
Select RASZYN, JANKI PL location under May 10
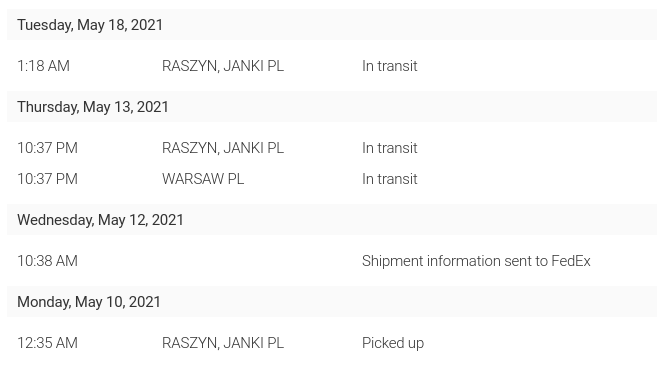(x=222, y=343)
